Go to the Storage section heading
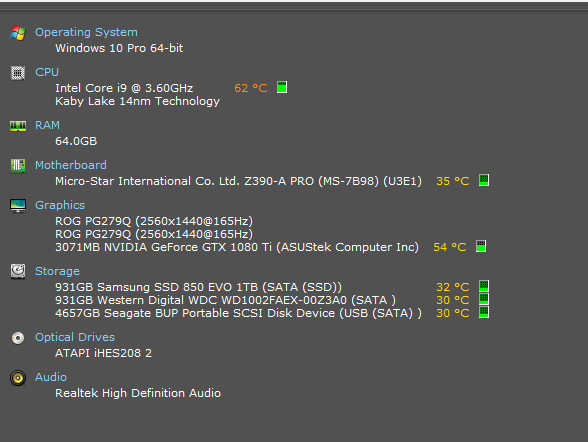This screenshot has height=442, width=588. [x=57, y=271]
